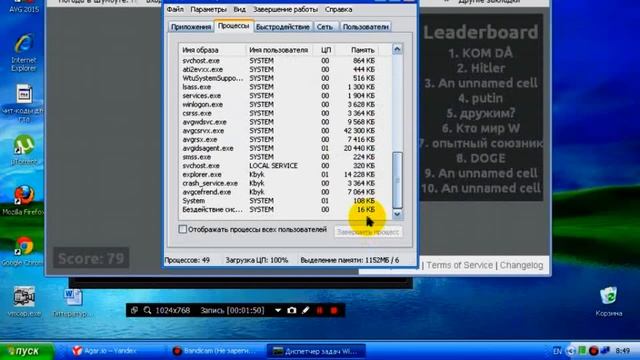Take a screenshot with the camera icon
The height and width of the screenshot is (360, 640).
coord(291,310)
